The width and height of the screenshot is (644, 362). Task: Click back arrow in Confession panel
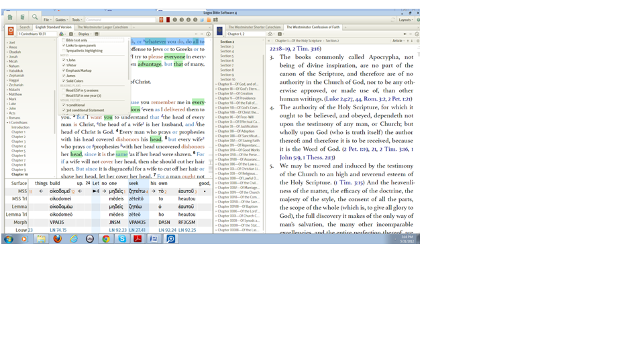pyautogui.click(x=405, y=34)
